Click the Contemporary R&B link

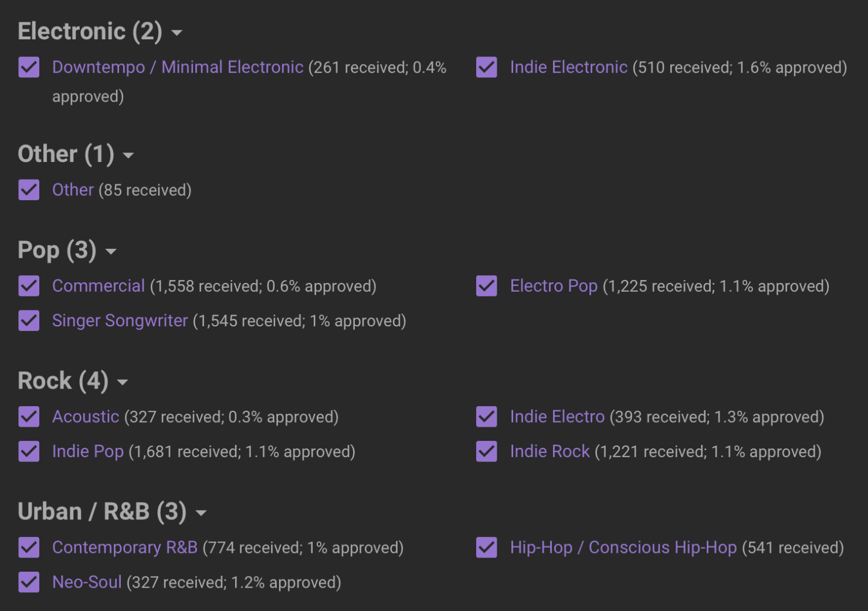tap(125, 548)
